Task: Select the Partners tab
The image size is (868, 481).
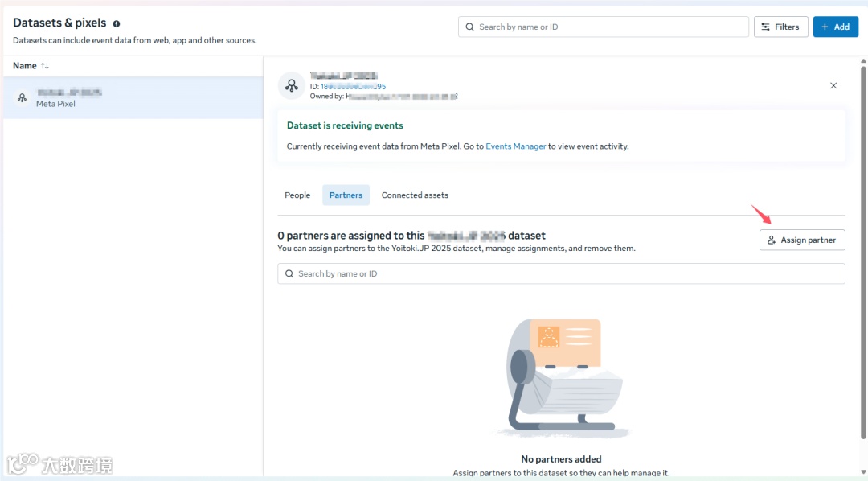Action: coord(346,195)
